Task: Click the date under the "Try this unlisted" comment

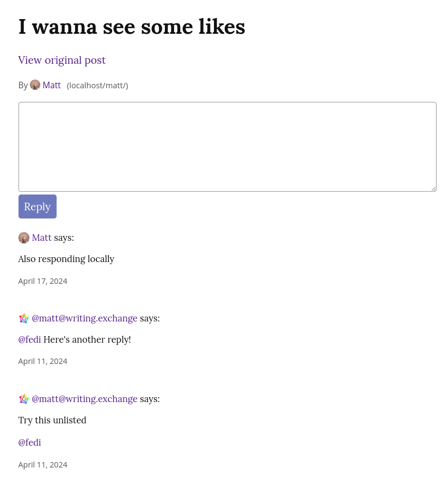Action: click(42, 465)
